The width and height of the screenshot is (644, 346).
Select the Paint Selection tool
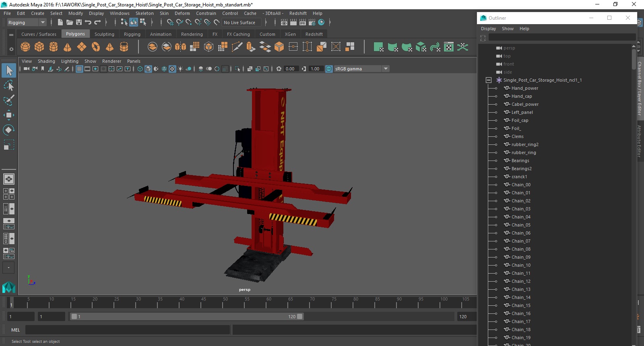coord(9,100)
